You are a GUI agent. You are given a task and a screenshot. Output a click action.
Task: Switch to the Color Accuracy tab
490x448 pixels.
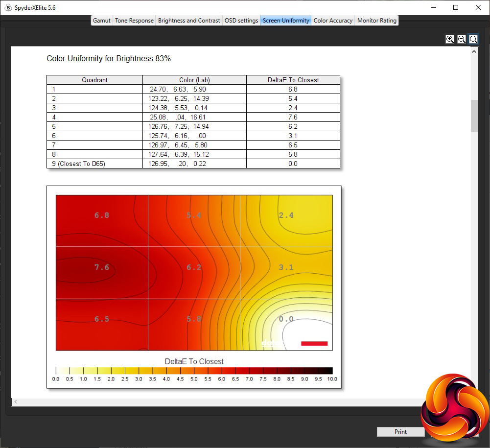point(333,21)
